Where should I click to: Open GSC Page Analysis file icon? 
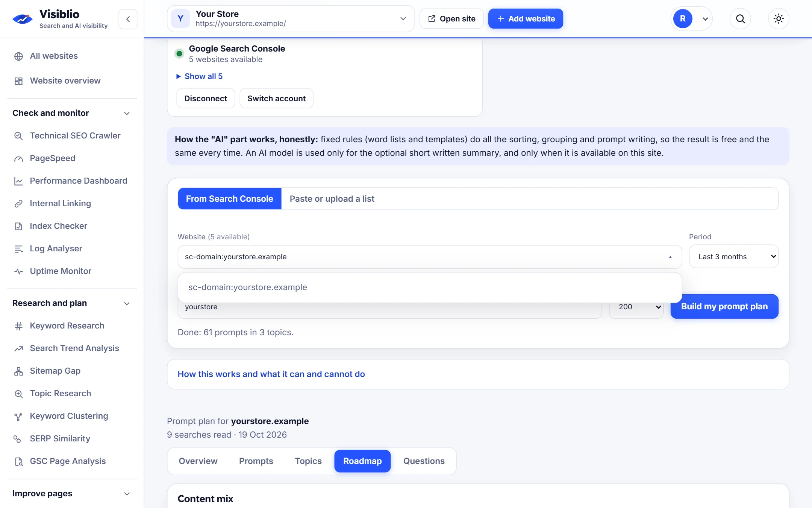18,462
